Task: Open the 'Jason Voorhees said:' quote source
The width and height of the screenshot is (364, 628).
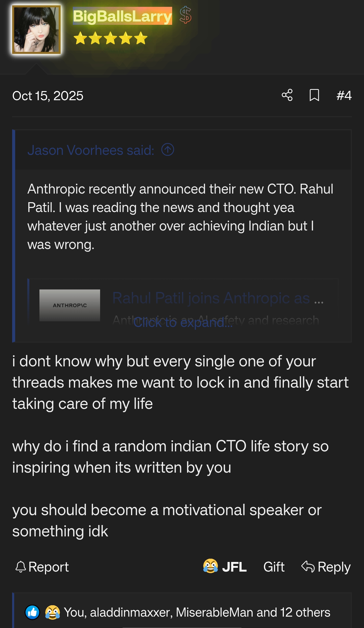Action: coord(91,150)
